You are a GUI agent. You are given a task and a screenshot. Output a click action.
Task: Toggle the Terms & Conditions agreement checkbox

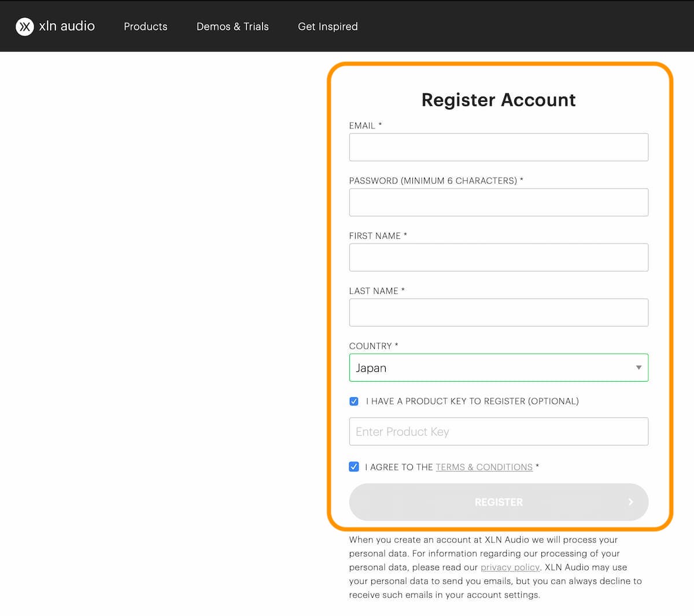[354, 467]
